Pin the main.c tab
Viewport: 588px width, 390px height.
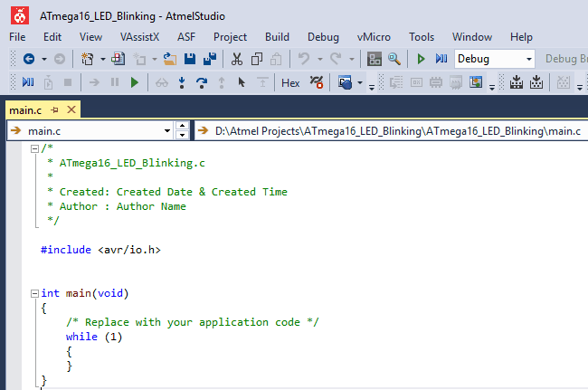point(55,109)
